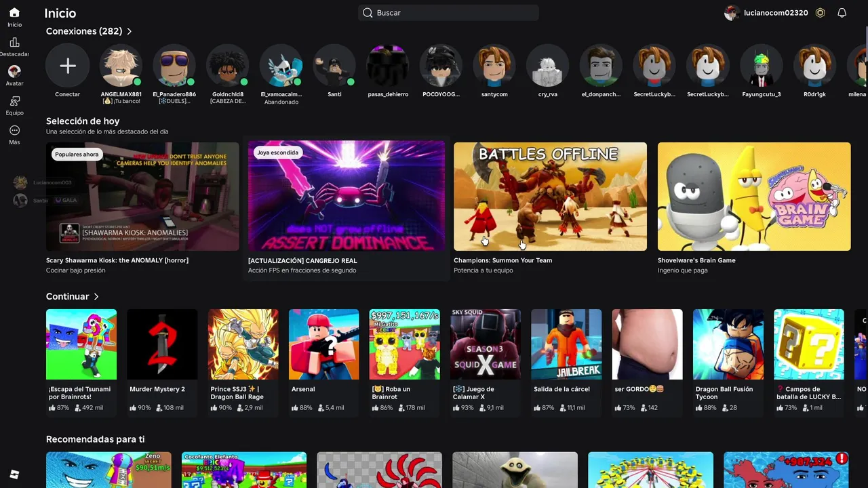Open pasas_dehierro's avatar

coord(388,66)
